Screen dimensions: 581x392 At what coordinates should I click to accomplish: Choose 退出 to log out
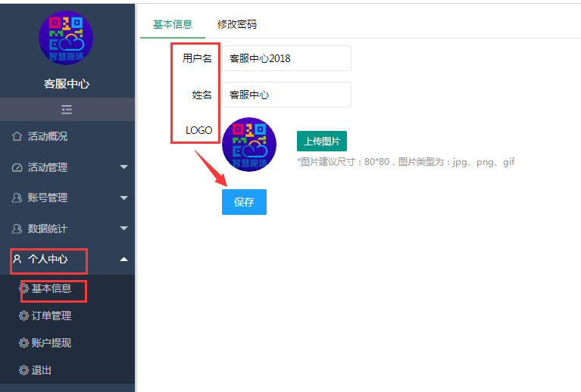(67, 370)
